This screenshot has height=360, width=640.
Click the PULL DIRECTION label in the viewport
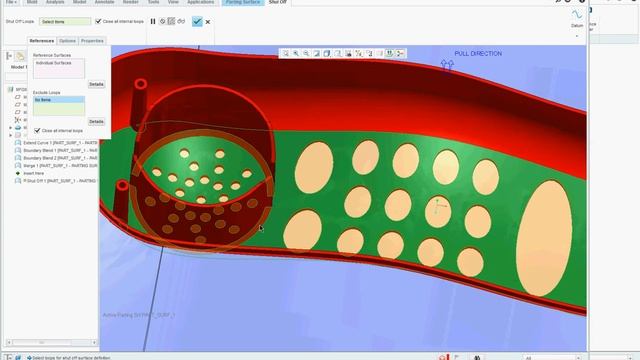coord(478,53)
